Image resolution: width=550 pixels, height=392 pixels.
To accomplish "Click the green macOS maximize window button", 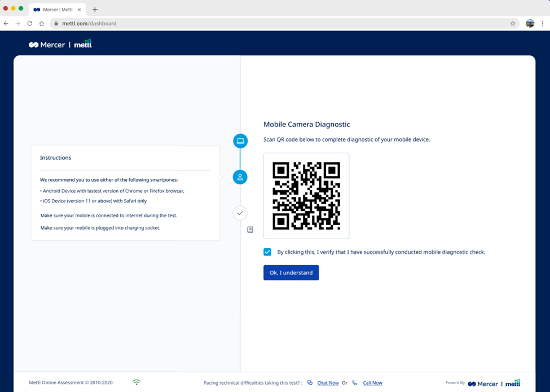I will point(21,8).
